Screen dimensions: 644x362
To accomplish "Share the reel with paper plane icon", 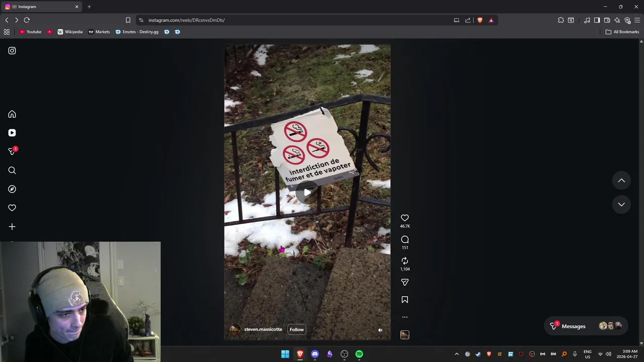I will 405,282.
